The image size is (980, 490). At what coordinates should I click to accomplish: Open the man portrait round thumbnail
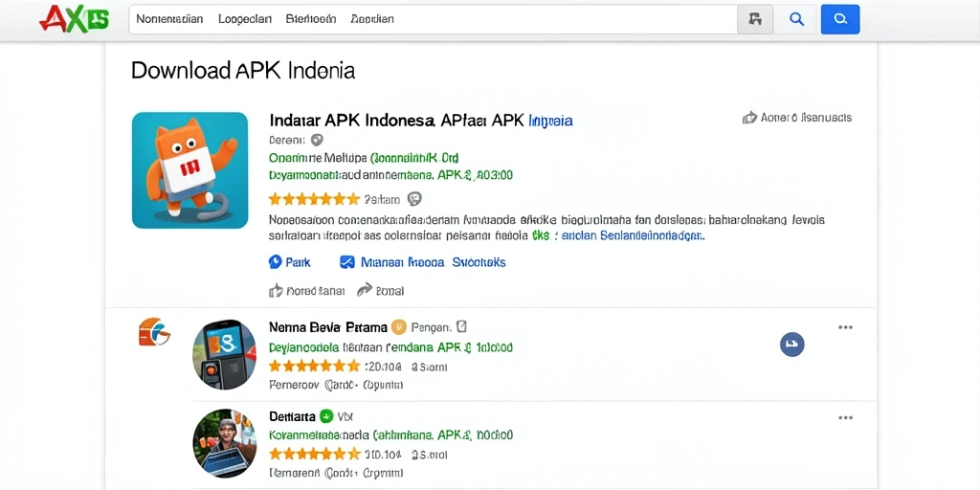[x=224, y=442]
